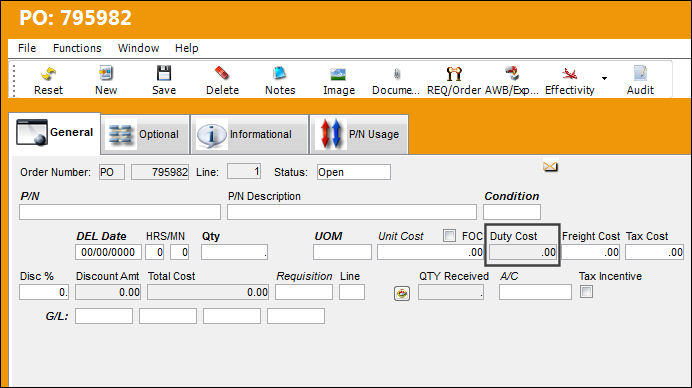Click the Tax Cost field
The width and height of the screenshot is (692, 388).
[x=654, y=252]
